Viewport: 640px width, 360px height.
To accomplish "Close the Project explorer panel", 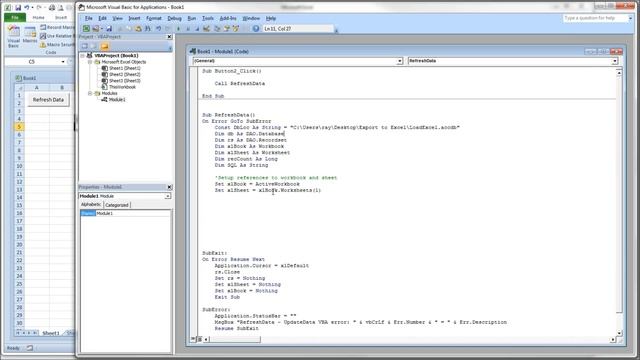I will point(169,37).
